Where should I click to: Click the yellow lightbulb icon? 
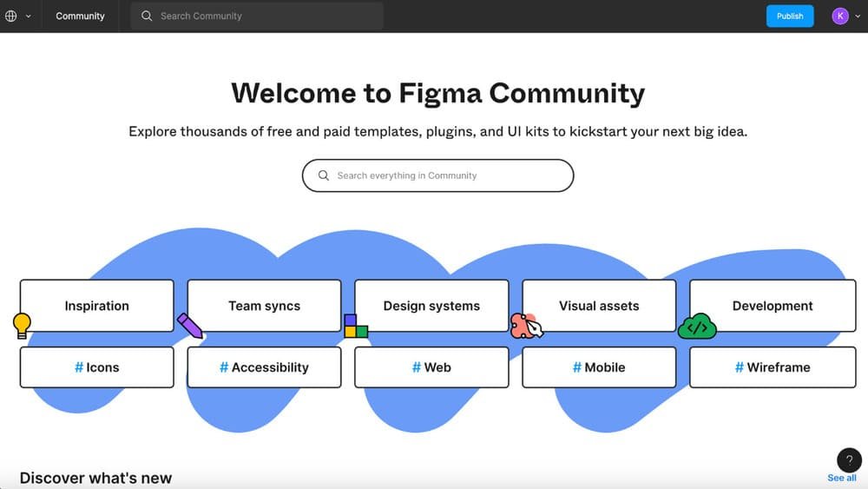[22, 325]
